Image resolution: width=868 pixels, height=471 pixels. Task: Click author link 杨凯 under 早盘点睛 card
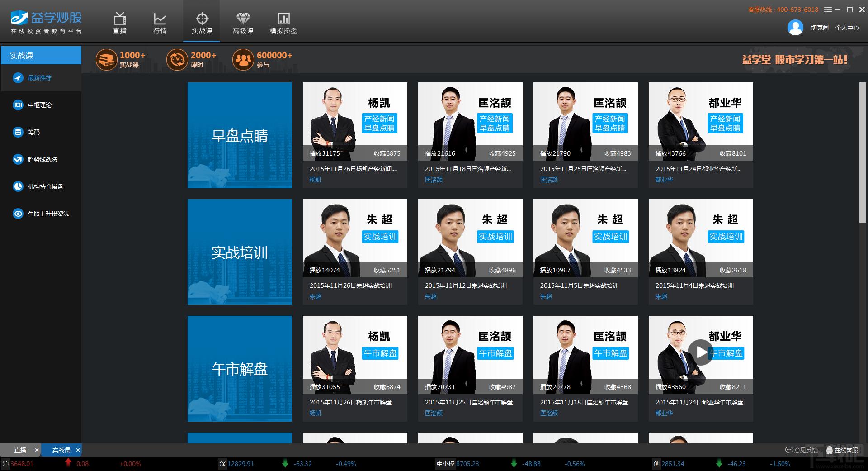[315, 180]
